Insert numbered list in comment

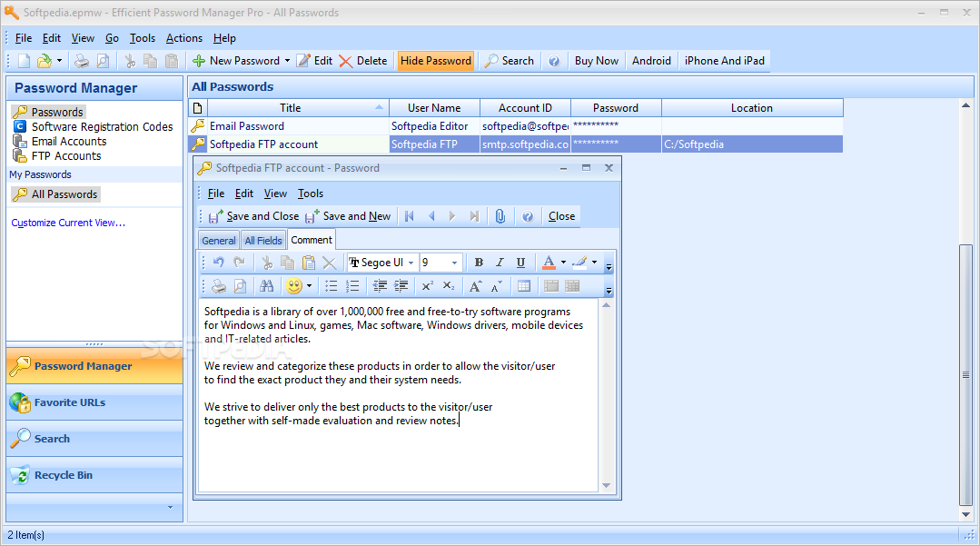(352, 286)
